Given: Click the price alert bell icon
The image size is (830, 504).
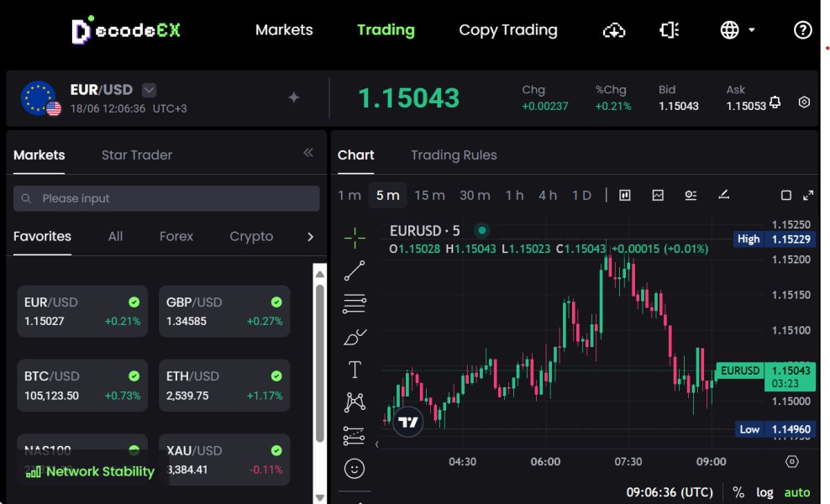Looking at the screenshot, I should pyautogui.click(x=775, y=102).
